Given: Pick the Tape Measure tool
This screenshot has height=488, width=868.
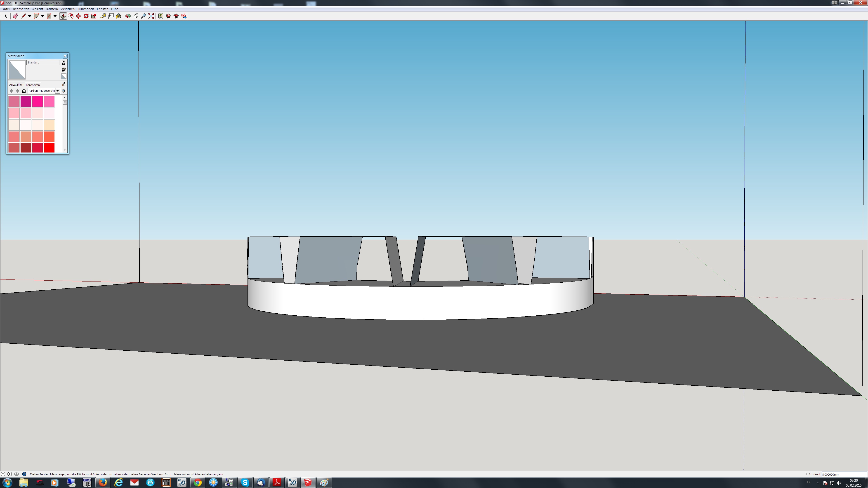Looking at the screenshot, I should 103,16.
